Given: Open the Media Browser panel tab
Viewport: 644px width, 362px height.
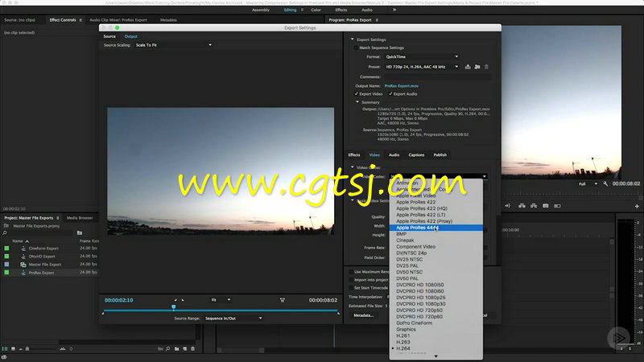Looking at the screenshot, I should point(80,218).
